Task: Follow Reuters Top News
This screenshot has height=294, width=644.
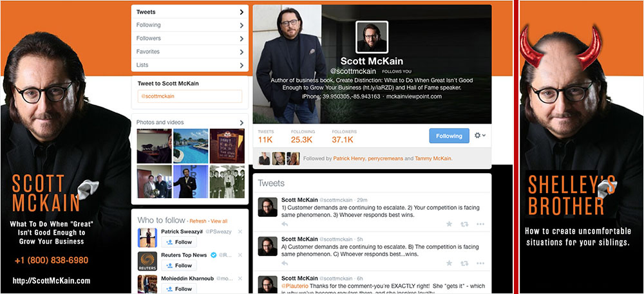Action: (178, 265)
